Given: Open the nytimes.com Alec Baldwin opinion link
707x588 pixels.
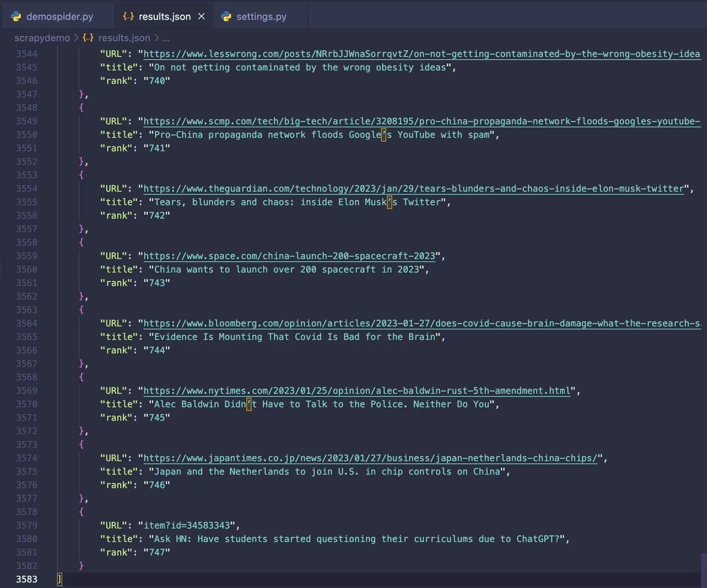Looking at the screenshot, I should (x=357, y=390).
